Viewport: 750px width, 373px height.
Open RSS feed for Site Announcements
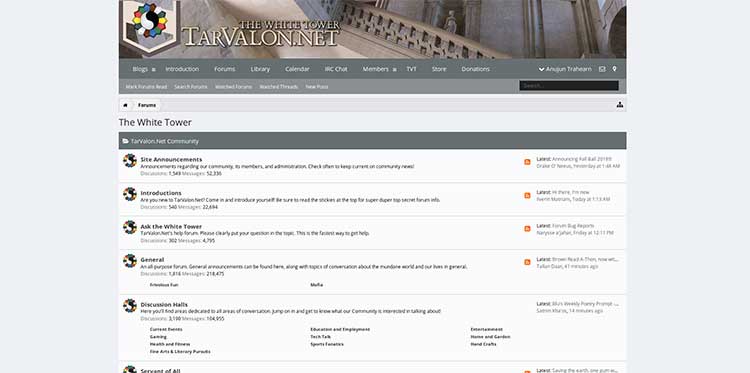point(527,162)
